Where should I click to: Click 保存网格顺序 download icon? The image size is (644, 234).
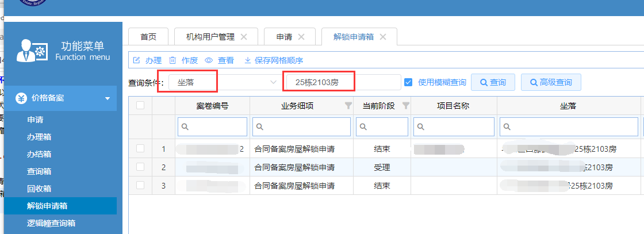click(248, 60)
